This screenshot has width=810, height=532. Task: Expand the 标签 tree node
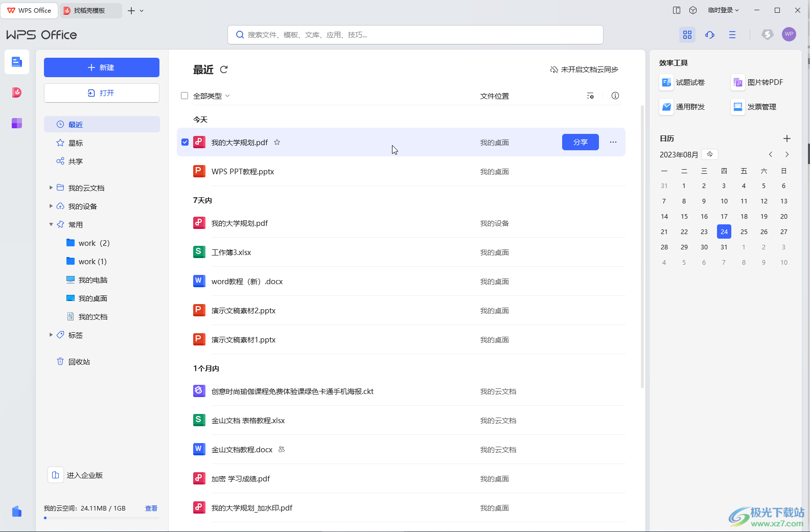[51, 335]
